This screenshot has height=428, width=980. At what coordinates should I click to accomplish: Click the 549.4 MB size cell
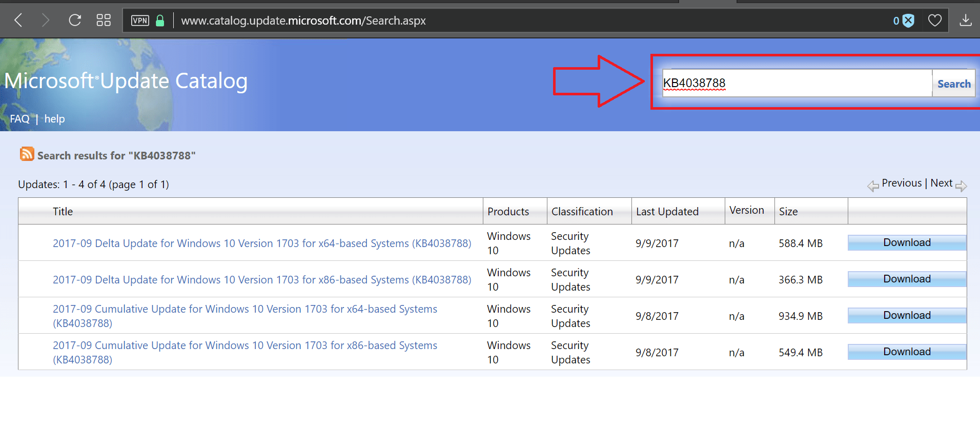click(801, 353)
